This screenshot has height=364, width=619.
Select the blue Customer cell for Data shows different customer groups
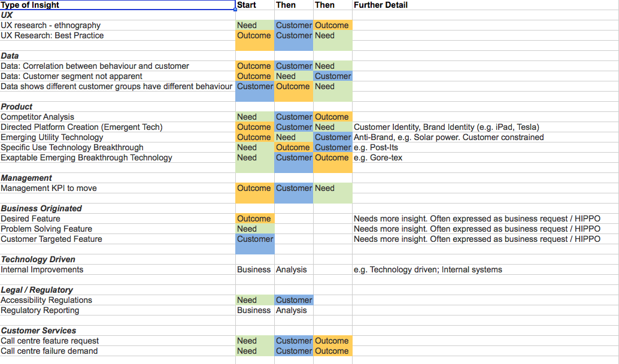tap(254, 86)
